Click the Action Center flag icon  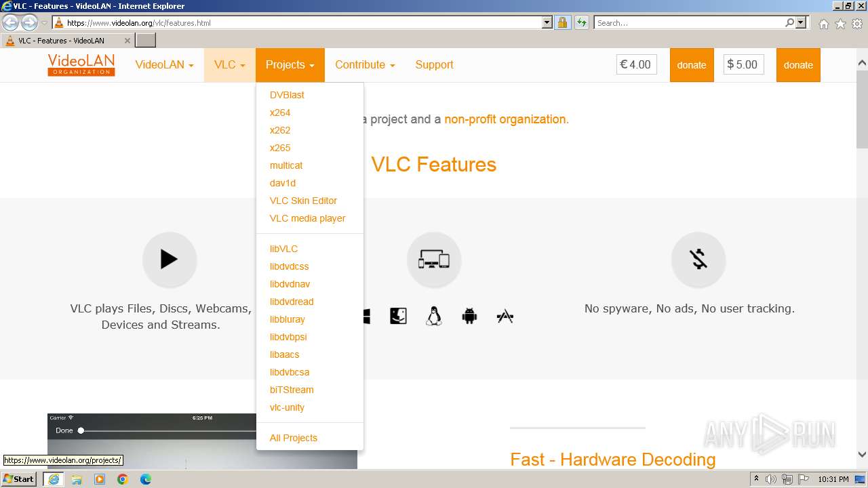(802, 479)
